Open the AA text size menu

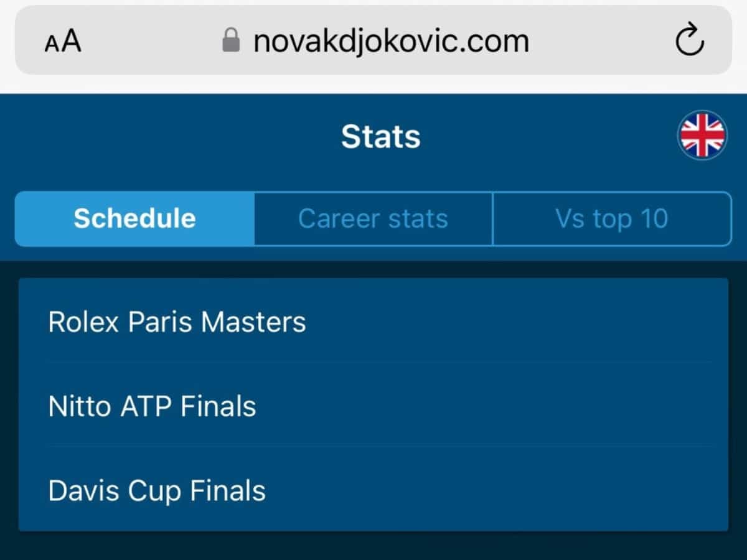point(63,42)
